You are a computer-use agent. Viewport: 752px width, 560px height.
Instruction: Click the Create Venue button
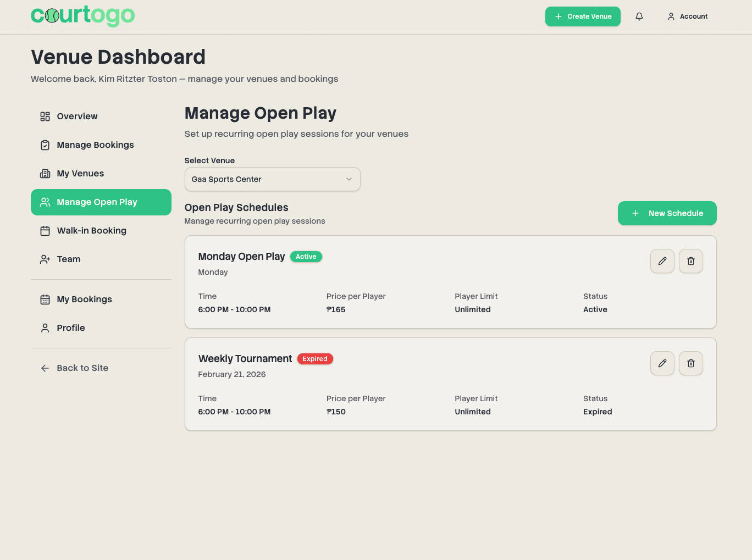click(x=583, y=16)
